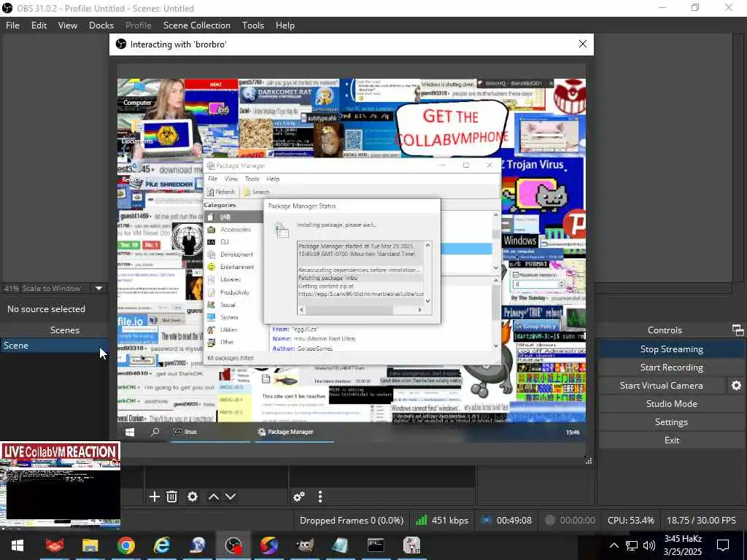This screenshot has width=747, height=560.
Task: Open the Command Prompt taskbar icon
Action: coord(376,545)
